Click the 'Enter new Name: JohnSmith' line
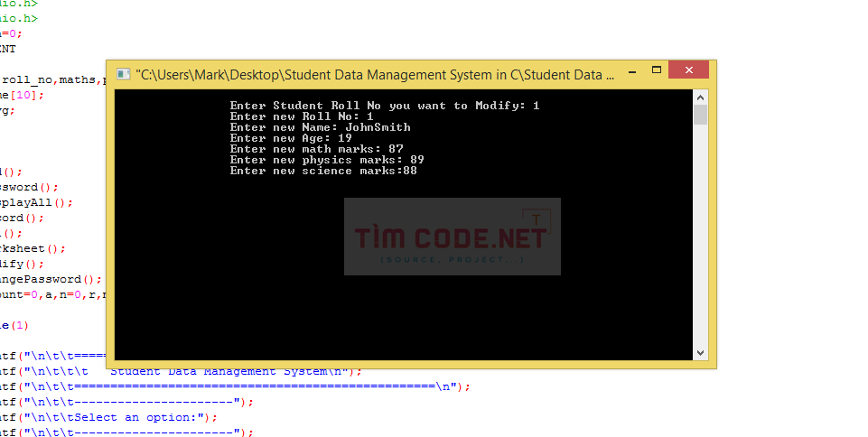868x437 pixels. tap(321, 127)
